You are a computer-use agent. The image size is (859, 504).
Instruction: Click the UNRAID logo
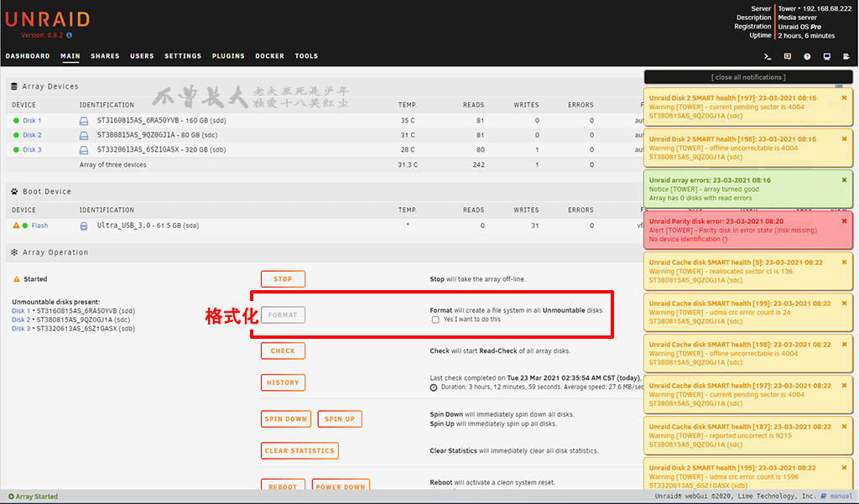coord(47,20)
